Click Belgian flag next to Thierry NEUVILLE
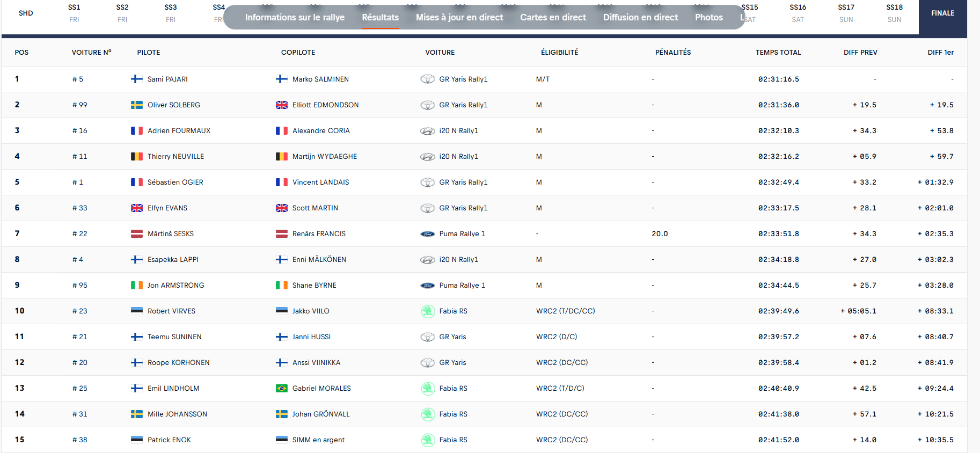The image size is (980, 453). 137,156
